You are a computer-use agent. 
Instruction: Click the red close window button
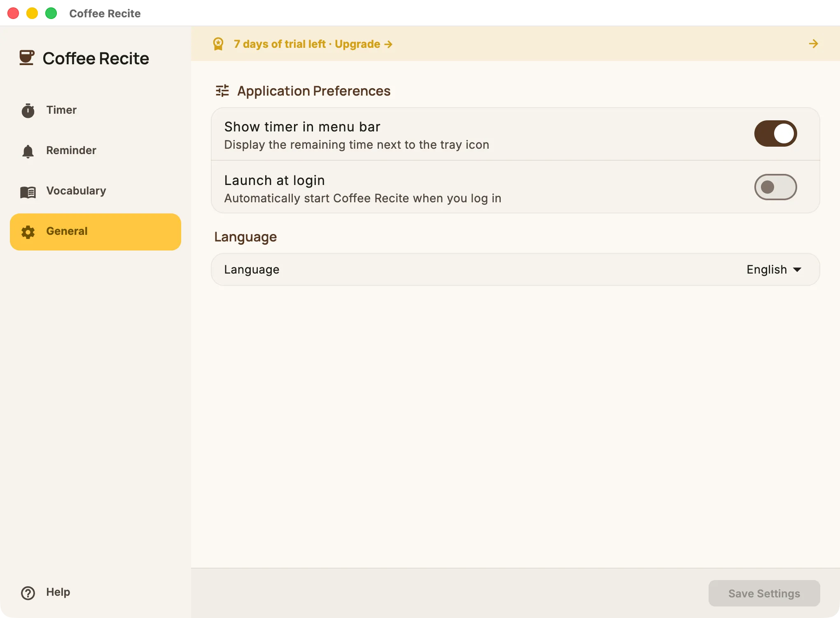coord(13,13)
